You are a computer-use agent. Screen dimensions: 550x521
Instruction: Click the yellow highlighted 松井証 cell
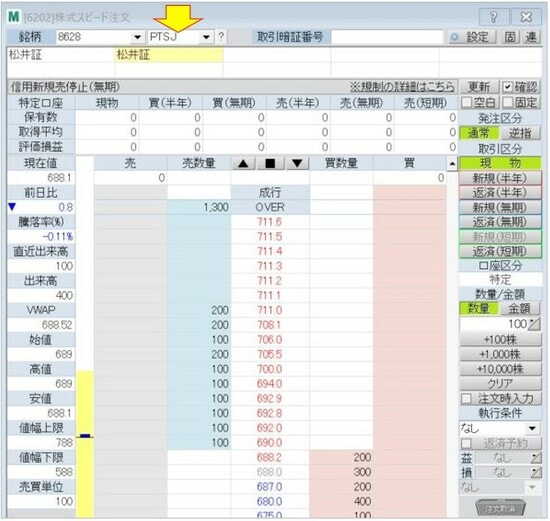click(x=169, y=55)
